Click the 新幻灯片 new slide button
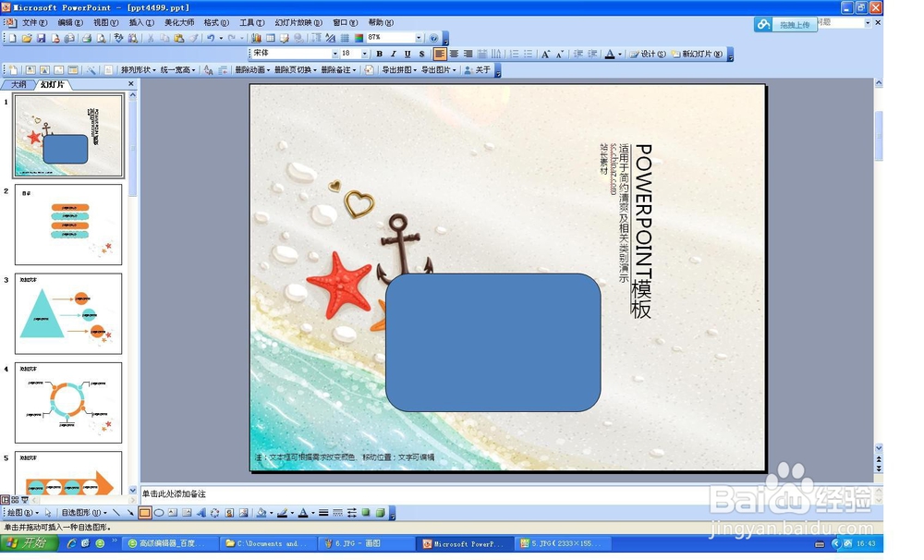The image size is (924, 560). [697, 54]
